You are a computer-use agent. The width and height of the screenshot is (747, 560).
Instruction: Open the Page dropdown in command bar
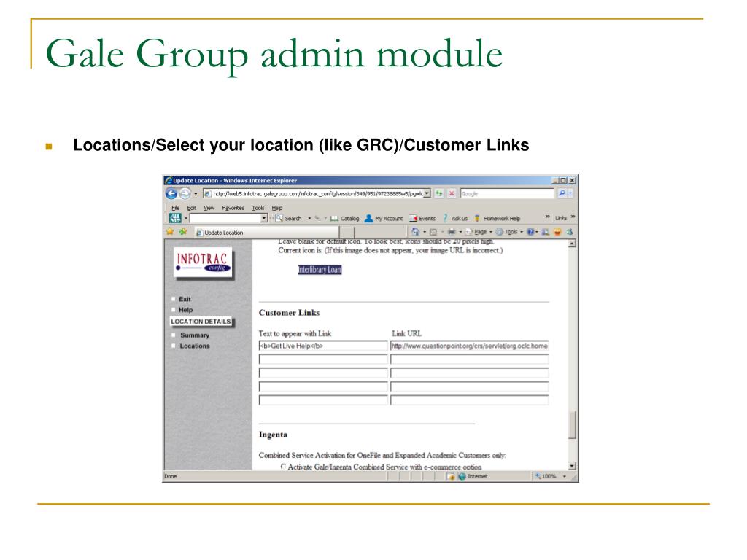coord(479,232)
